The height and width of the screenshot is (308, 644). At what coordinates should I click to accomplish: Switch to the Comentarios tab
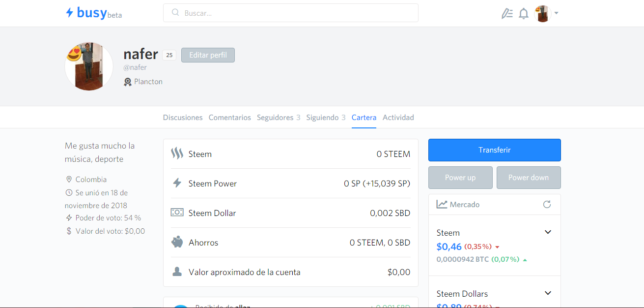(230, 118)
